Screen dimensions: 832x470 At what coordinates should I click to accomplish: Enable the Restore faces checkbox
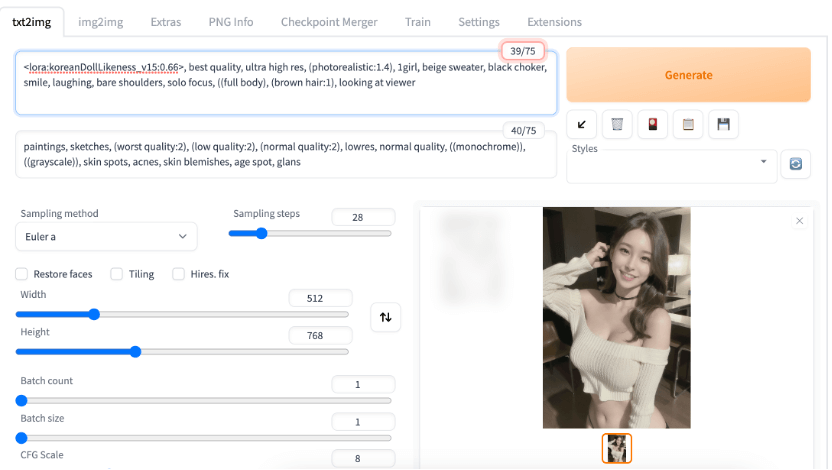click(x=22, y=274)
